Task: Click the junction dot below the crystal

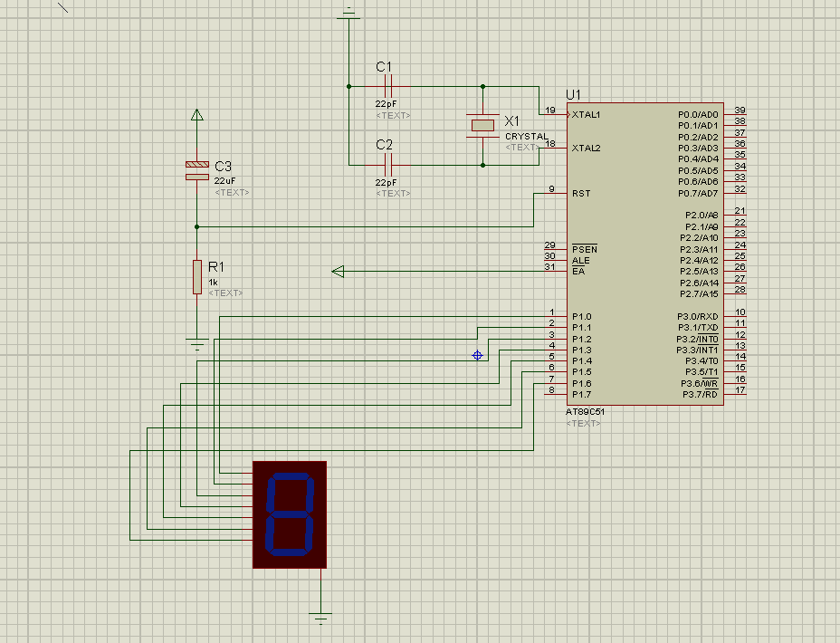Action: click(x=482, y=165)
